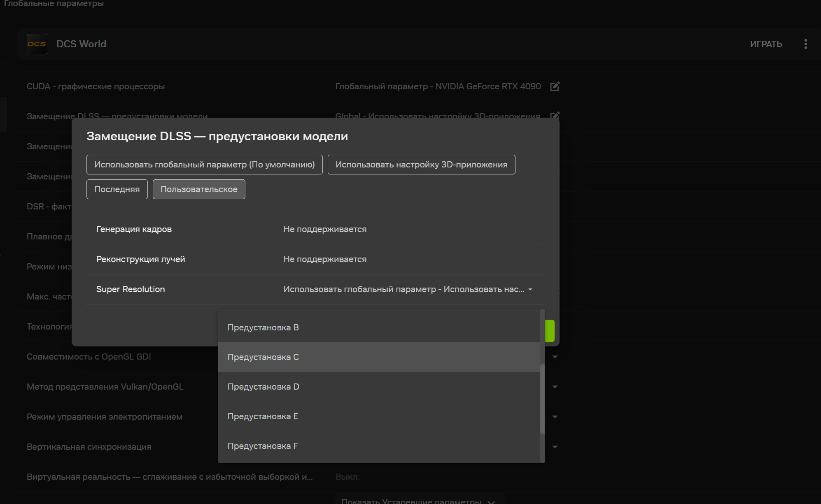The image size is (821, 504).
Task: Select 'Использовать глобальный параметр (По умолчанию)' option
Action: [x=204, y=165]
